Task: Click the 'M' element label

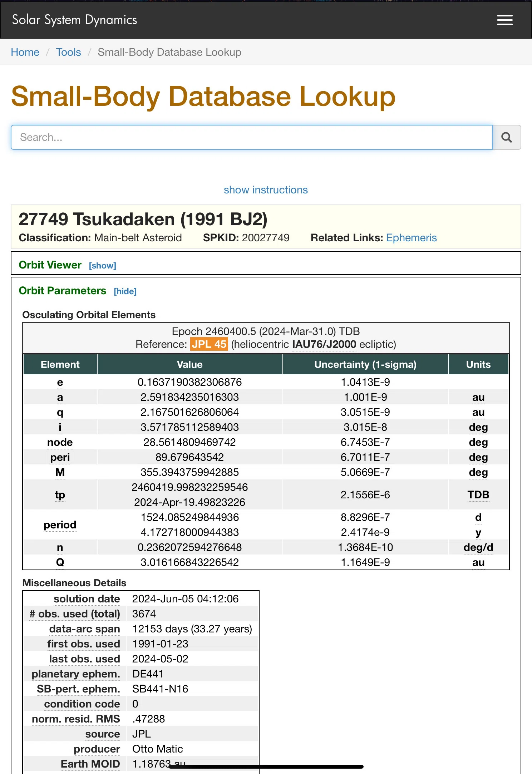Action: coord(60,472)
